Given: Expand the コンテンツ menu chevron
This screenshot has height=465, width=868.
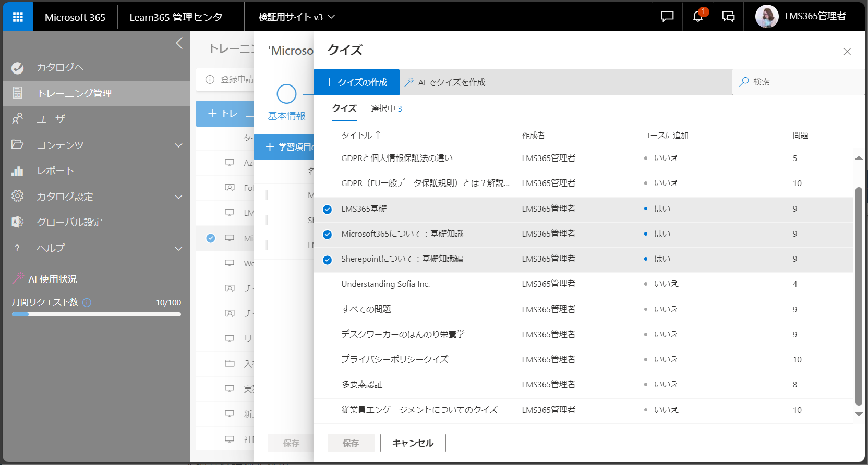Looking at the screenshot, I should pos(179,145).
